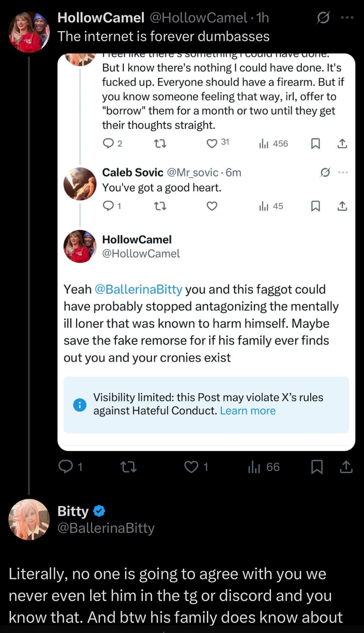
Task: Click the @BallerinaBitty mention in the quoted post
Action: 138,289
